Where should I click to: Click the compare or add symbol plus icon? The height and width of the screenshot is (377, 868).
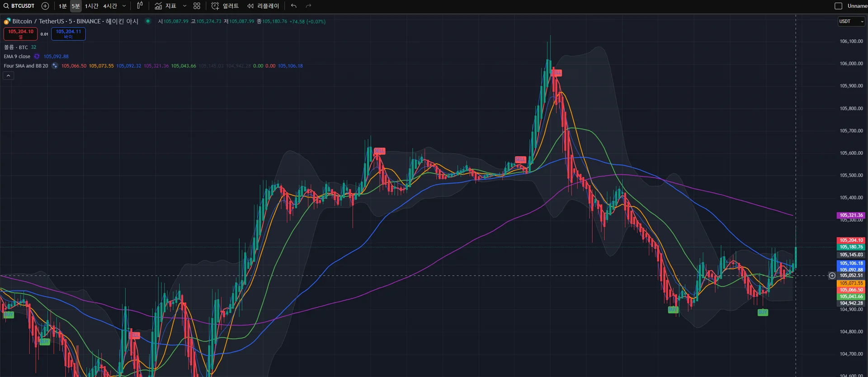(45, 6)
